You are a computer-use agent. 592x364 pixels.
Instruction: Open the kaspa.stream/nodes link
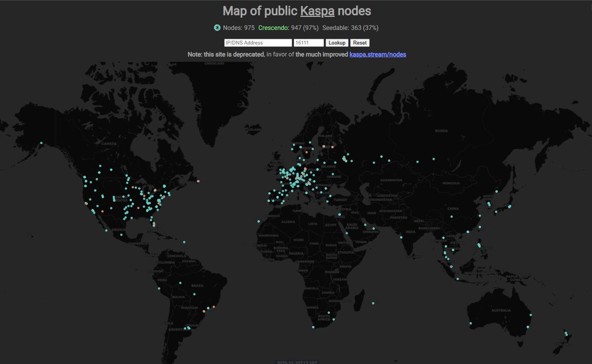(378, 54)
